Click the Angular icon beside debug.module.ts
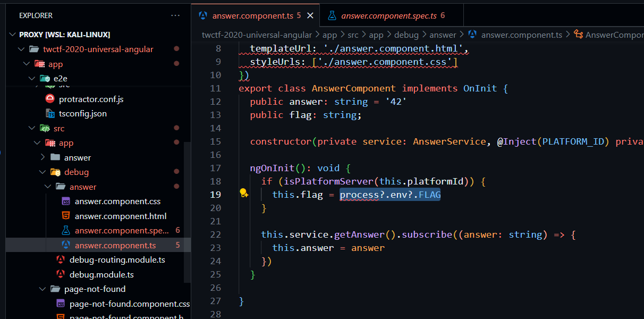Viewport: 644px width, 319px height. point(61,274)
